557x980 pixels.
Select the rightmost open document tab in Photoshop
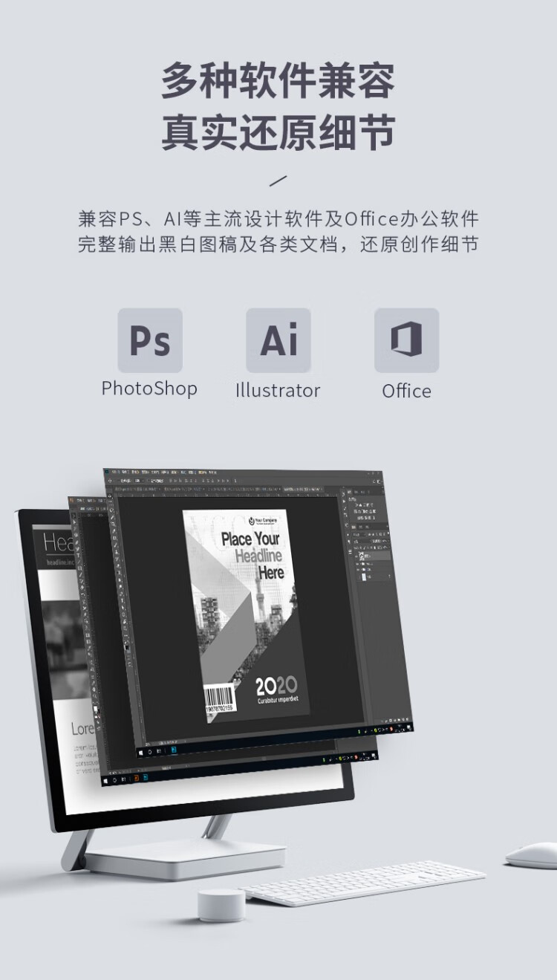[x=303, y=489]
